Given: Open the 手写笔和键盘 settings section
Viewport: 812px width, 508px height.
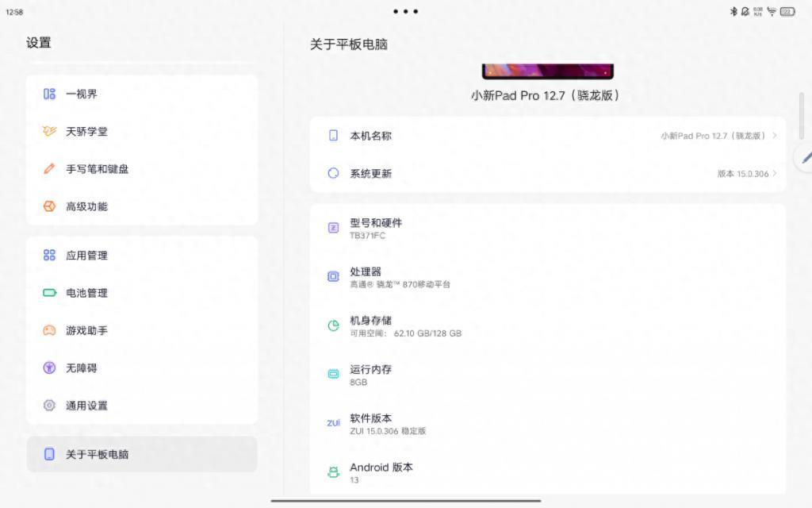Looking at the screenshot, I should point(142,168).
